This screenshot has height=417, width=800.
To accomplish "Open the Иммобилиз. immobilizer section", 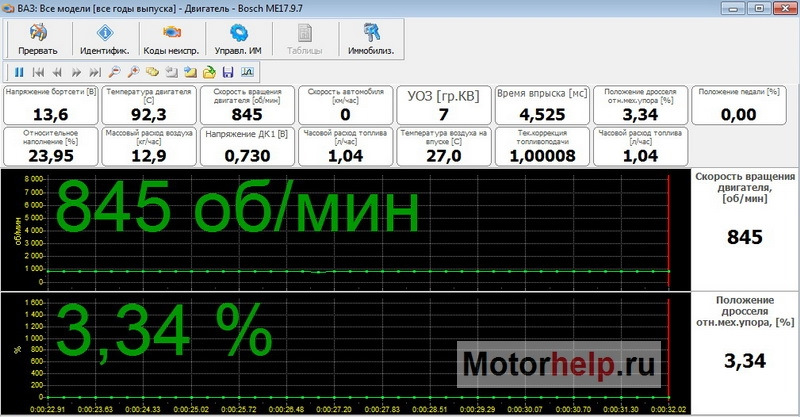I will click(371, 39).
